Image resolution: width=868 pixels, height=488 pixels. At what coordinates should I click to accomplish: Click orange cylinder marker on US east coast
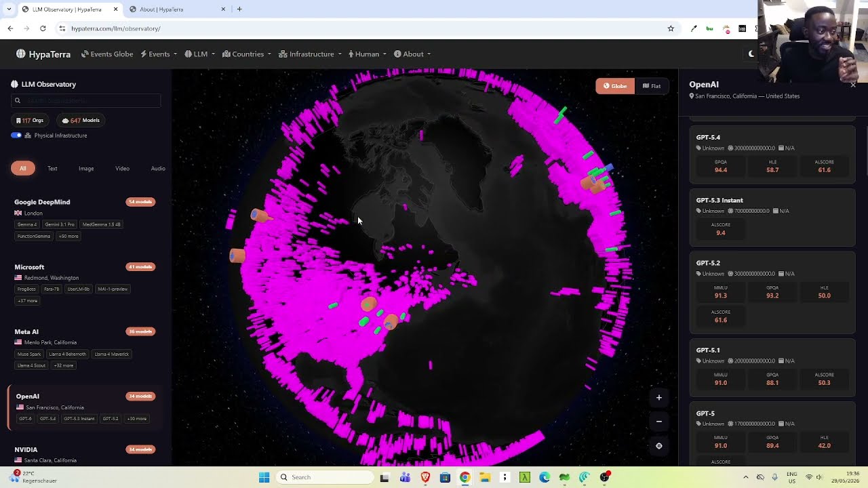click(x=391, y=322)
